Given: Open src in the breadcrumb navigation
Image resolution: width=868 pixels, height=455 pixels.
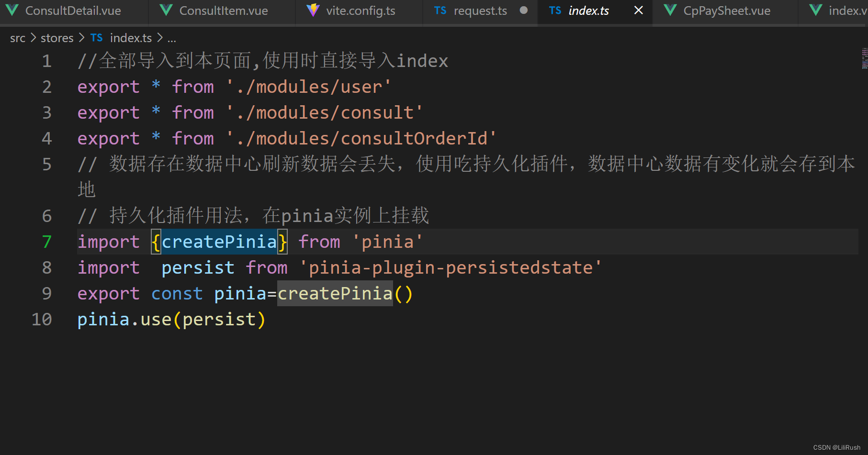Looking at the screenshot, I should click(17, 37).
